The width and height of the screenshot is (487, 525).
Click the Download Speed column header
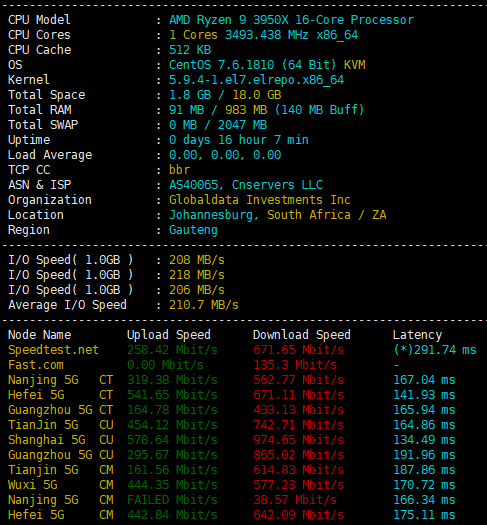tap(302, 335)
